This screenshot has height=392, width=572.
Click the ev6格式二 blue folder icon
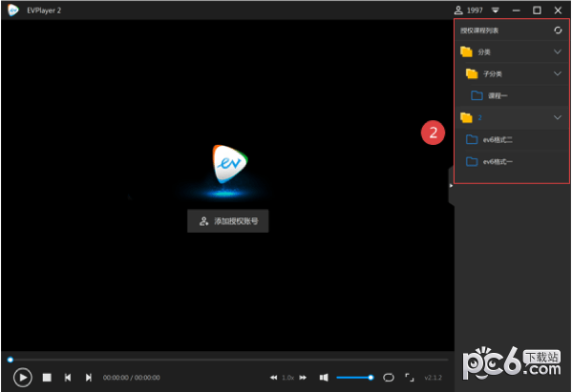[x=472, y=139]
